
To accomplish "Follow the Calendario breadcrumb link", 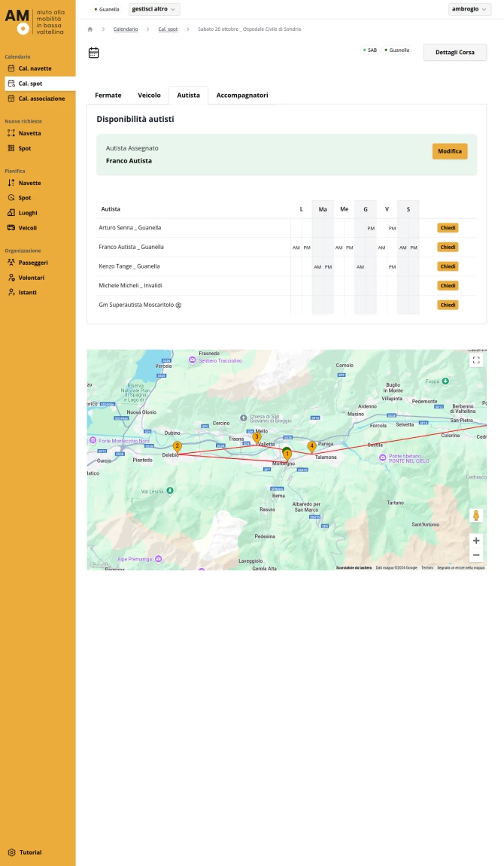I will [x=126, y=29].
